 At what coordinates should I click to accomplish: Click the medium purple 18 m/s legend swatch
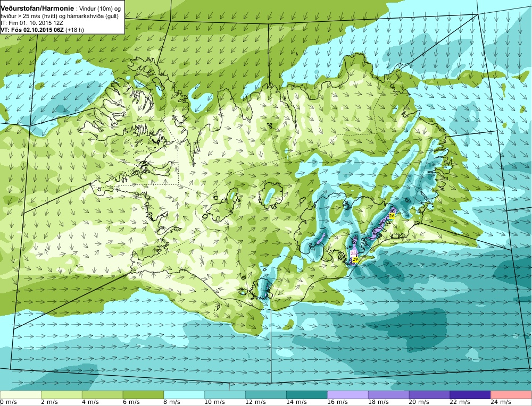tap(388, 395)
